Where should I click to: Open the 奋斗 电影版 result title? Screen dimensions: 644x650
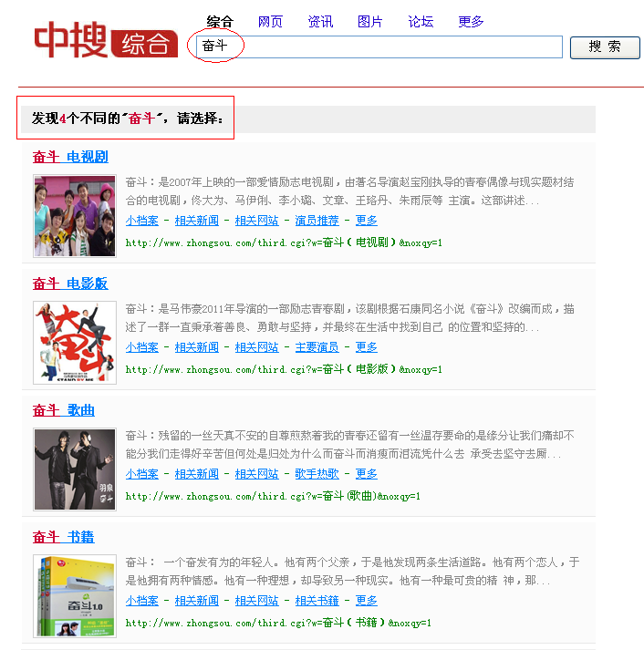70,284
